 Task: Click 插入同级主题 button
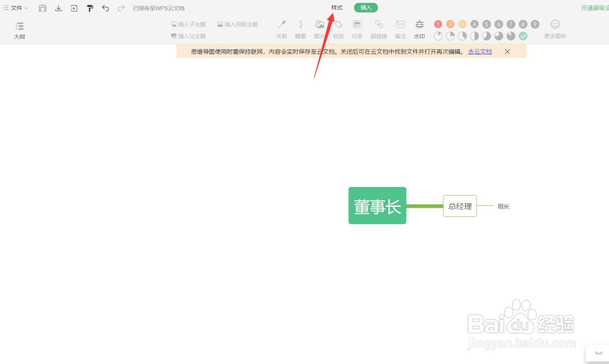click(238, 24)
